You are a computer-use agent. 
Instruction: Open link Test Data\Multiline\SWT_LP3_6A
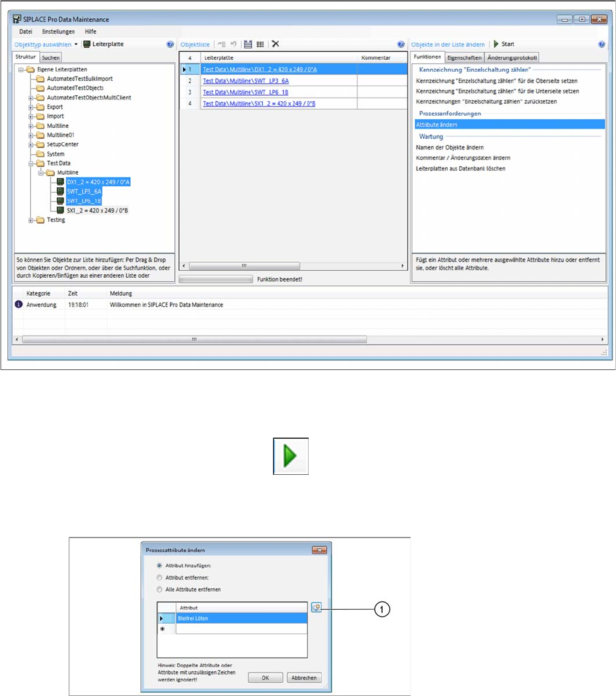(245, 81)
